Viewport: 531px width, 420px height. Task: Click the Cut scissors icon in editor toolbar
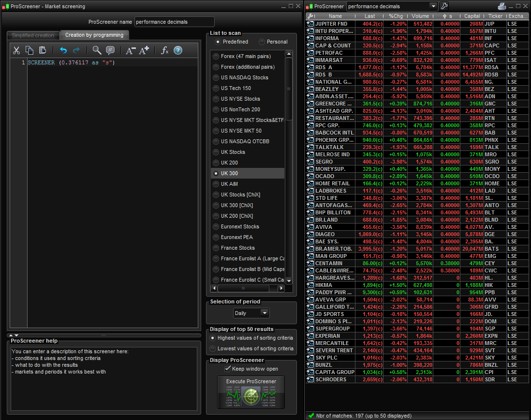coord(16,50)
